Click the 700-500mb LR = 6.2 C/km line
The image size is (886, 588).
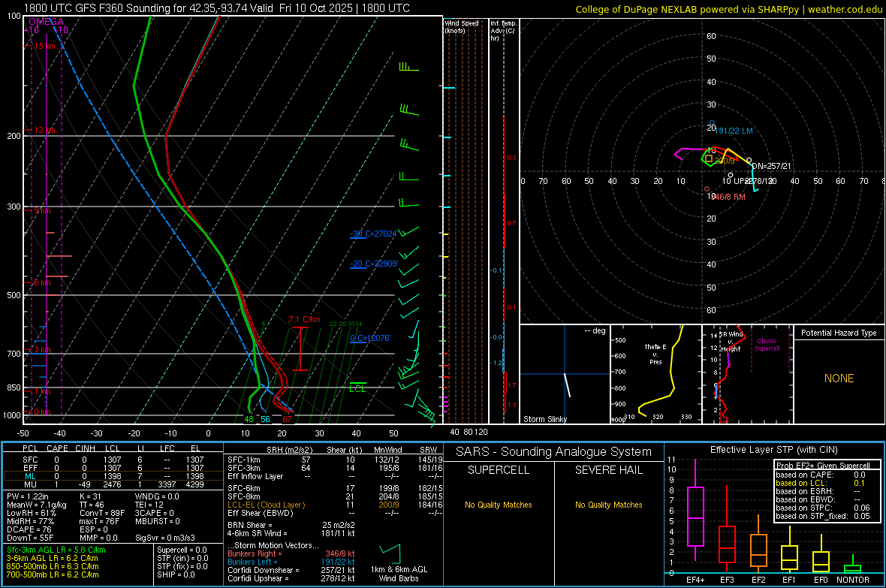(x=53, y=574)
